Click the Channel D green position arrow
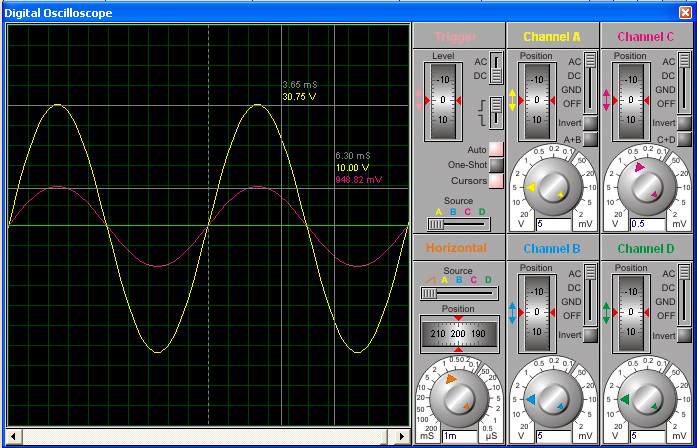The height and width of the screenshot is (448, 697). click(607, 312)
